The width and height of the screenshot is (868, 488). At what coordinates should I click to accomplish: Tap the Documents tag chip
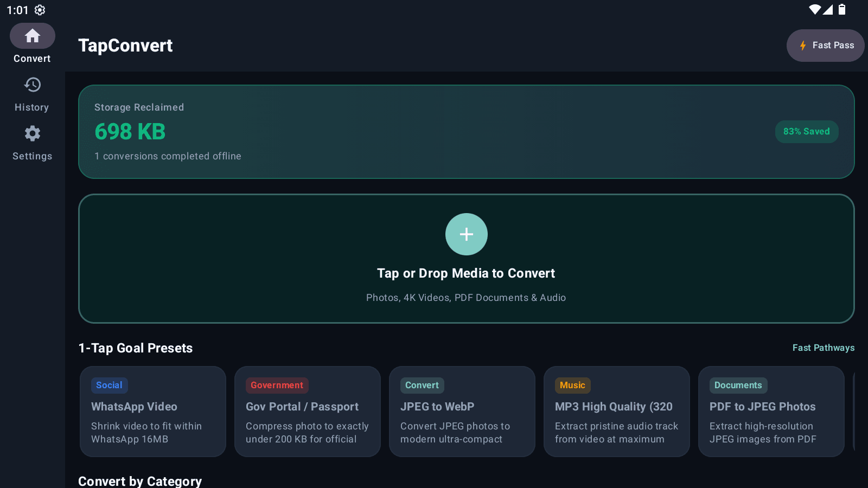[738, 386]
